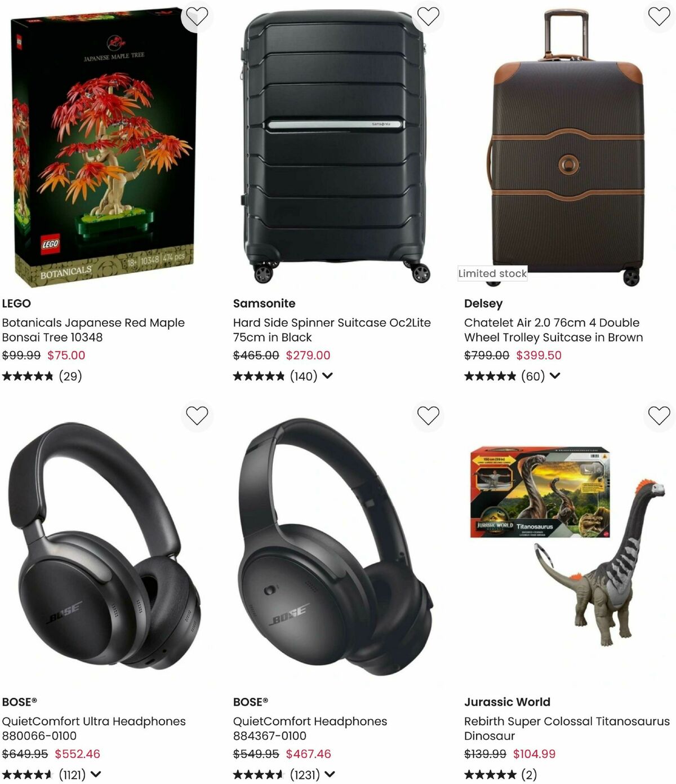676x784 pixels.
Task: Open ratings dropdown beside (1231) reviews
Action: click(330, 774)
